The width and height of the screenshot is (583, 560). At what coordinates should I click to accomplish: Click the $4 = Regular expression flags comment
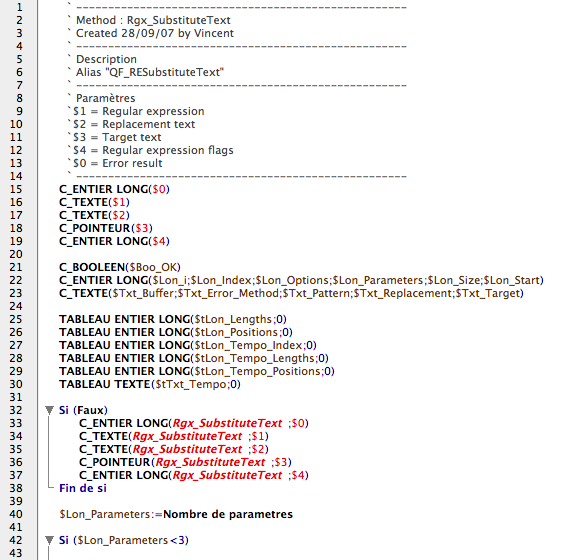pyautogui.click(x=153, y=150)
